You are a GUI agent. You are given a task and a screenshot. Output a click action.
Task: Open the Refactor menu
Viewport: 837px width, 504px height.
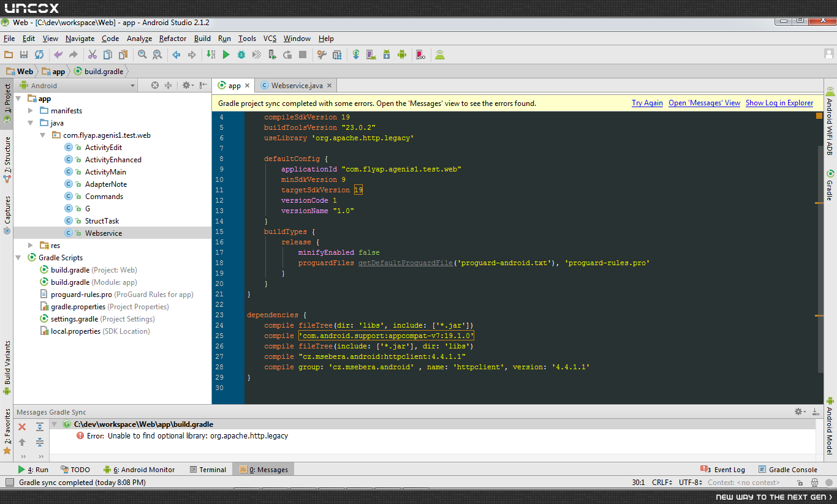(x=173, y=39)
